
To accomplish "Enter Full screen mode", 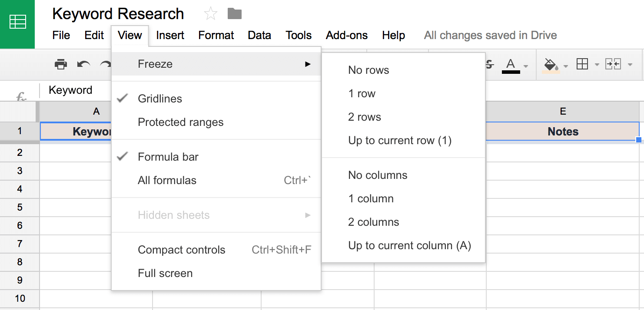I will pos(165,273).
